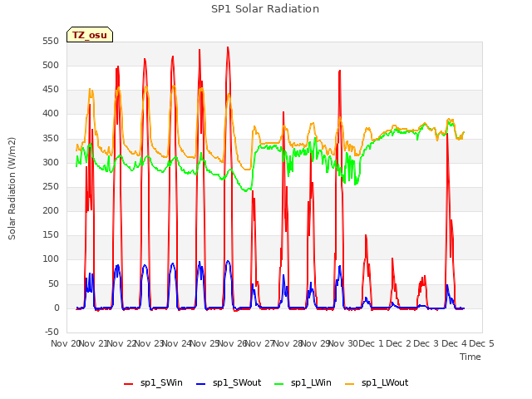Click the Dec 2 x-axis date label

399,343
